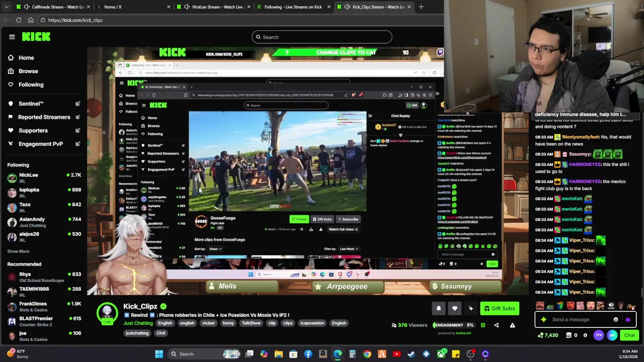Screen dimensions: 644x362
Task: Click the iceposeidon tag
Action: tap(312, 323)
